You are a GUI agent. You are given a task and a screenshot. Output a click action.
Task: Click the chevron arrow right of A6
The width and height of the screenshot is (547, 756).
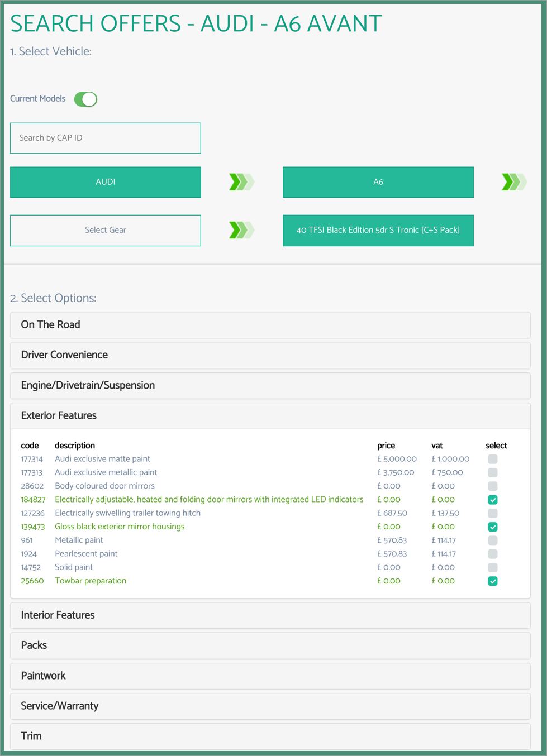tap(513, 181)
